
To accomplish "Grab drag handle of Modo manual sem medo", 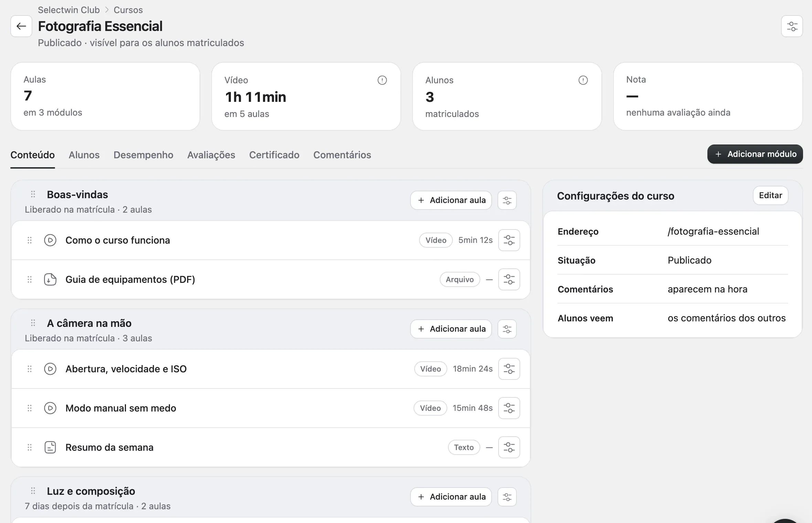I will click(x=30, y=408).
